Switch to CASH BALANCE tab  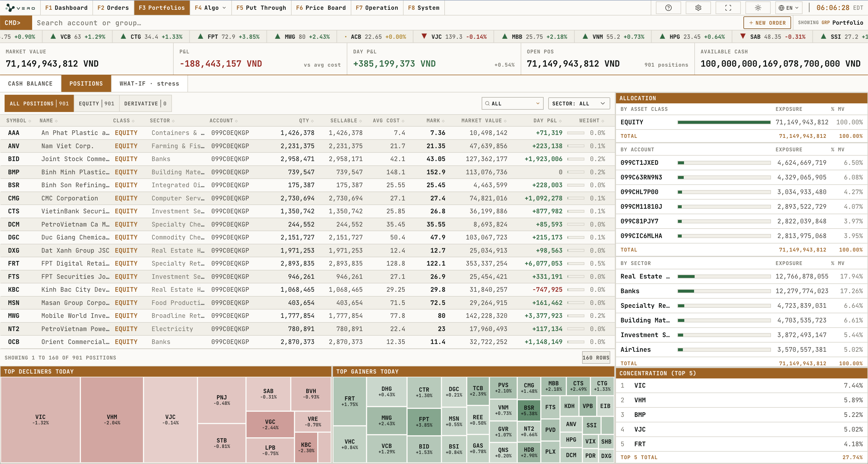pos(30,84)
